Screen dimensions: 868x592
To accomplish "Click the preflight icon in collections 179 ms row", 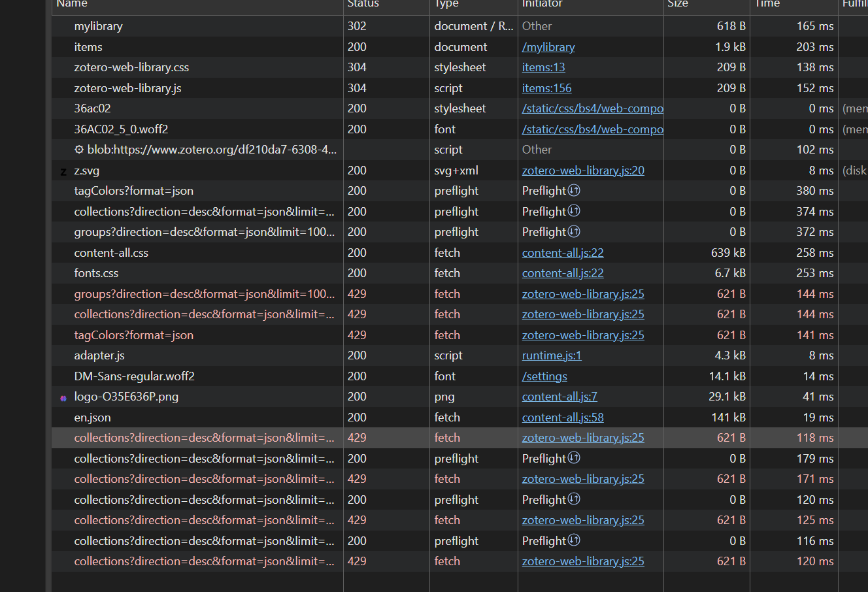I will point(574,458).
